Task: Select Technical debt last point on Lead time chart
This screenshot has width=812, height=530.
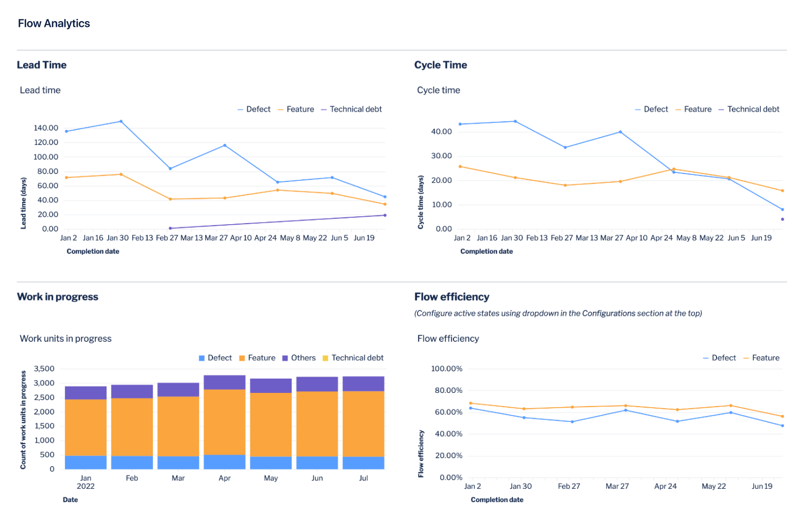Action: coord(385,215)
